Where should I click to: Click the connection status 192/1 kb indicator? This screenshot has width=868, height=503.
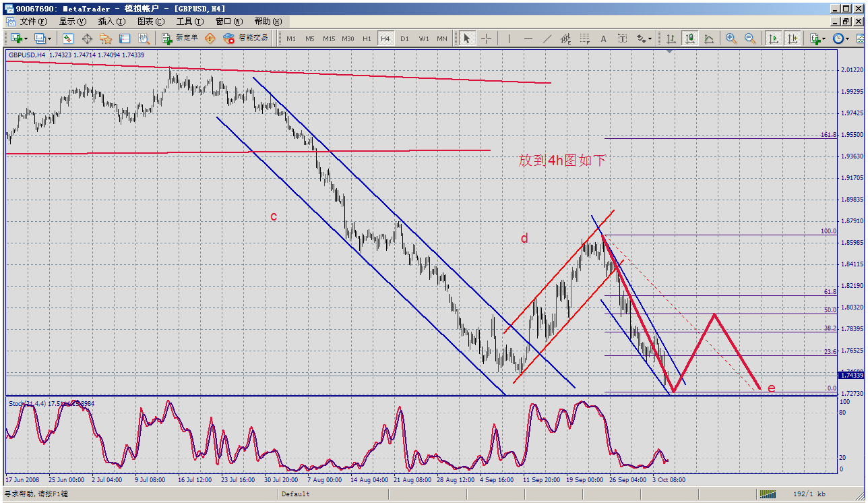(x=809, y=494)
